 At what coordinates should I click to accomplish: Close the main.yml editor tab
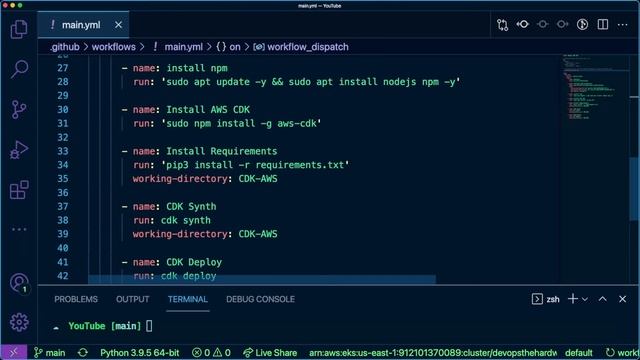[x=118, y=25]
